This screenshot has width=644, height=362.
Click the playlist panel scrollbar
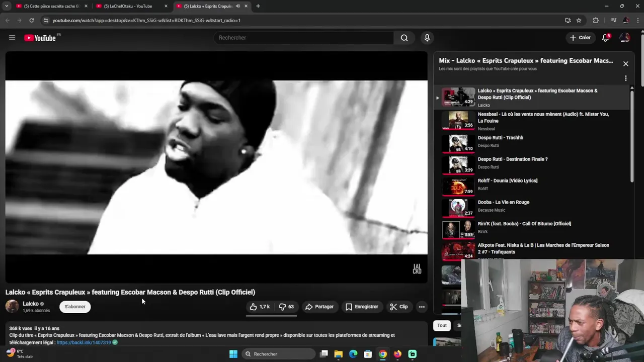point(632,136)
